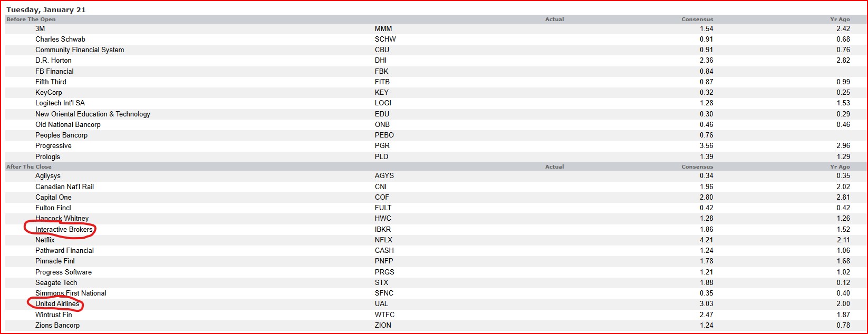Click the Interactive Brokers company name

point(64,229)
